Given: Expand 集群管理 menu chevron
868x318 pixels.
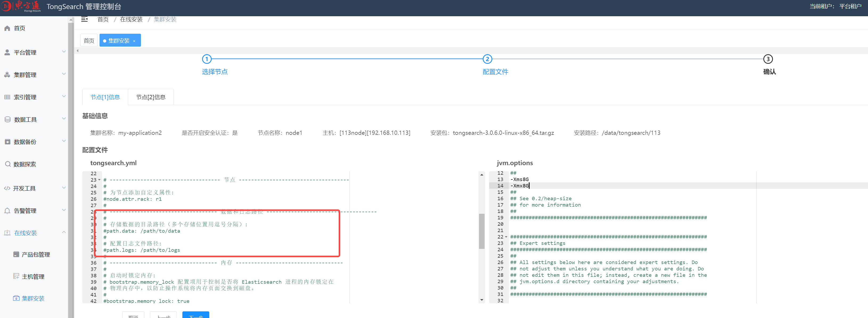Looking at the screenshot, I should coord(64,74).
